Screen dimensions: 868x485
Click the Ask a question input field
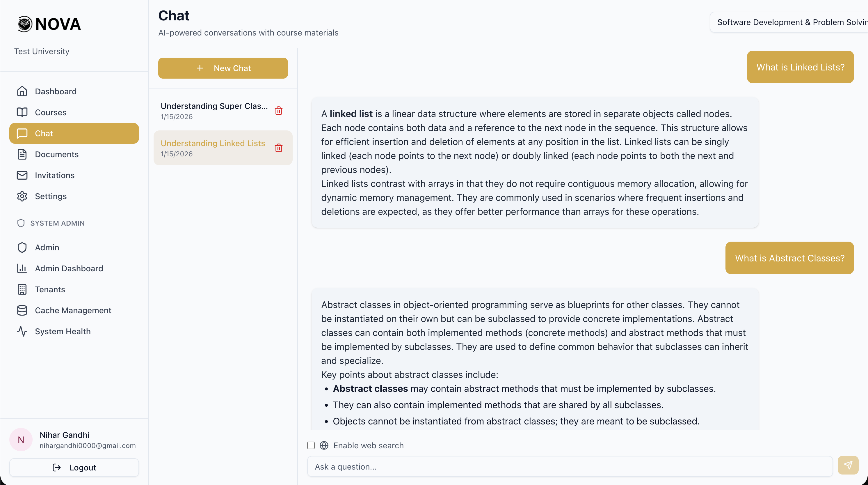570,466
